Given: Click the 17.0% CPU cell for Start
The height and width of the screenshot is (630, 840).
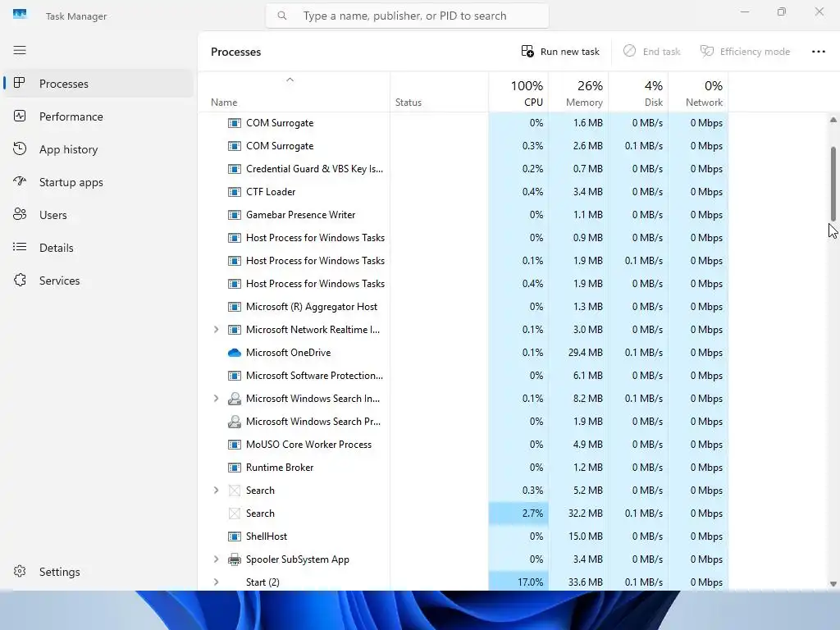Looking at the screenshot, I should click(x=518, y=582).
